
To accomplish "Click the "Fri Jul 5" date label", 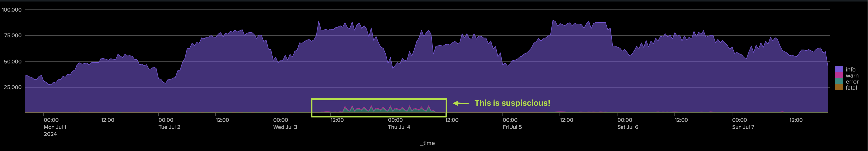I will click(512, 127).
